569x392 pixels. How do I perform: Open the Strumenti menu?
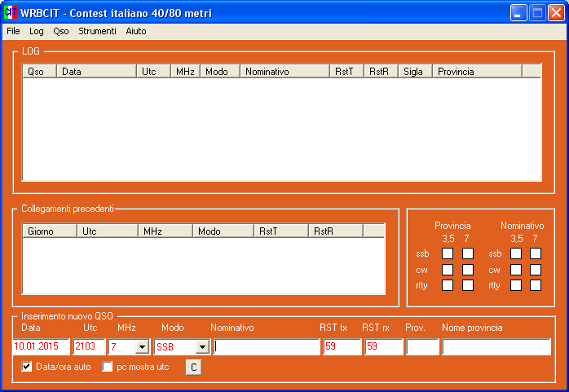pyautogui.click(x=97, y=31)
